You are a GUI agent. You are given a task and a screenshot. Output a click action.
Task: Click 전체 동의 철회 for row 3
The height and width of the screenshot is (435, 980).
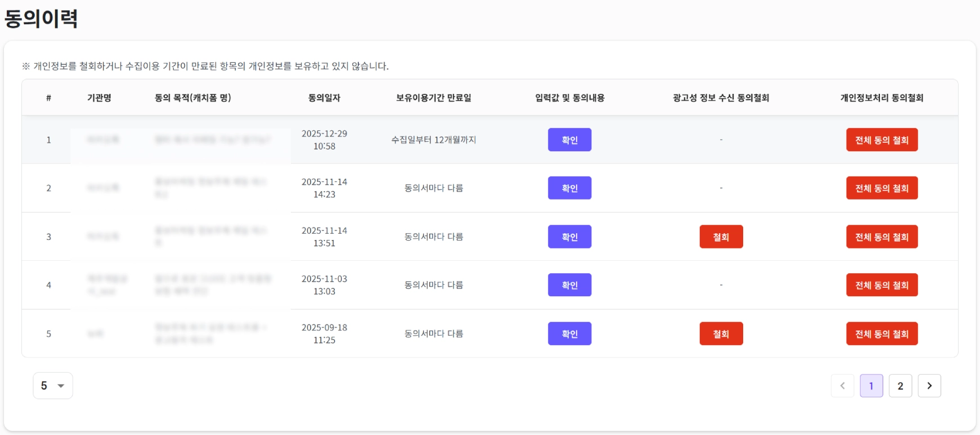click(x=882, y=237)
